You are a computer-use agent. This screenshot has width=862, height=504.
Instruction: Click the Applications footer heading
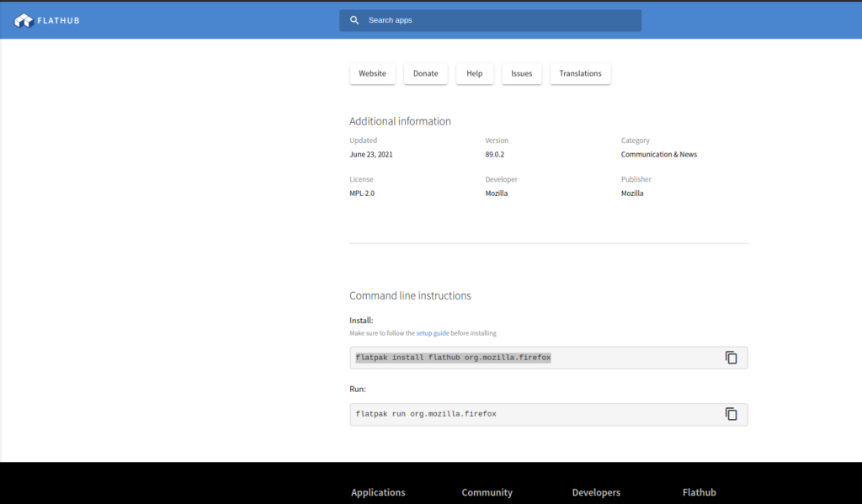click(378, 492)
